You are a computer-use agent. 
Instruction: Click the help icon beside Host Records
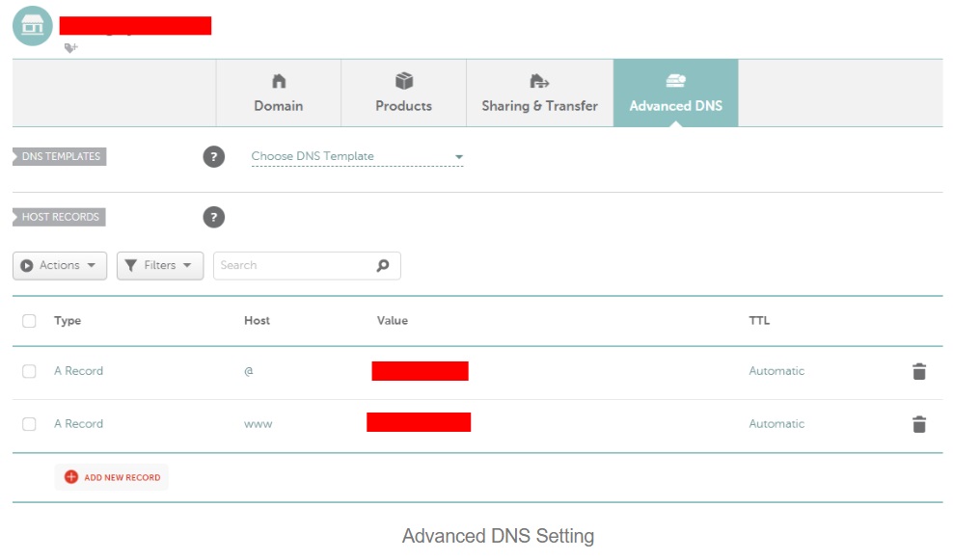(x=213, y=217)
